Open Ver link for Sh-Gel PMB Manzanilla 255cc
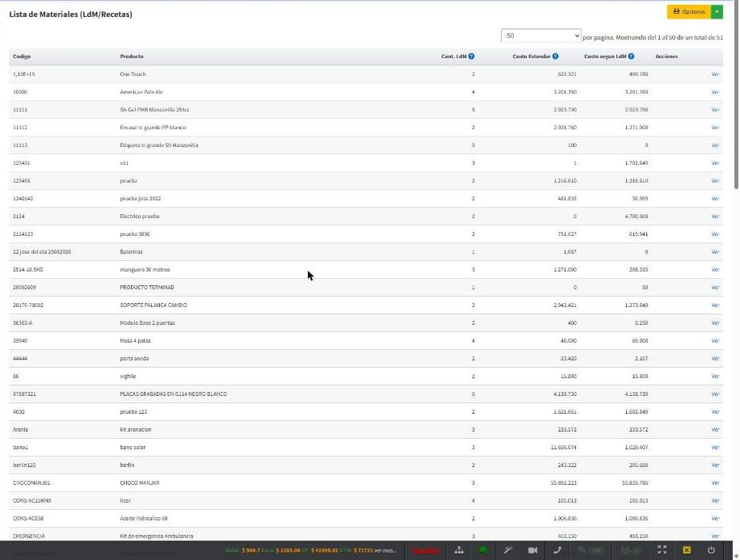This screenshot has width=740, height=560. [715, 110]
